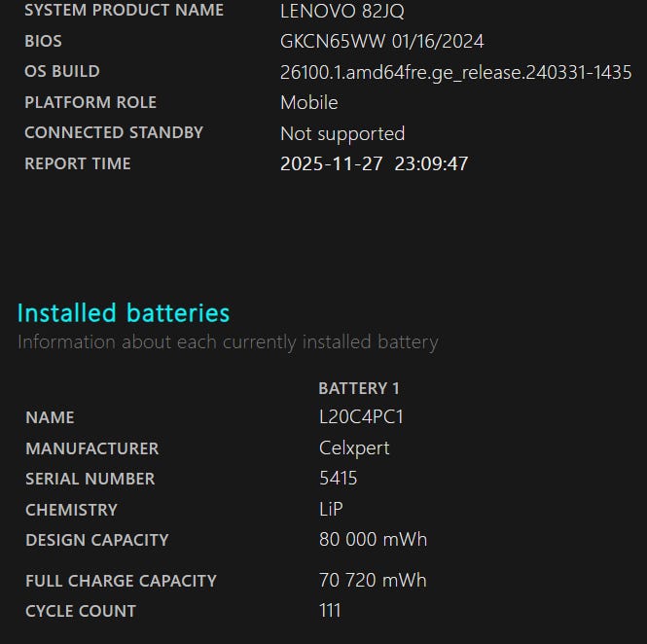Click the Celxpert manufacturer value

coord(355,448)
